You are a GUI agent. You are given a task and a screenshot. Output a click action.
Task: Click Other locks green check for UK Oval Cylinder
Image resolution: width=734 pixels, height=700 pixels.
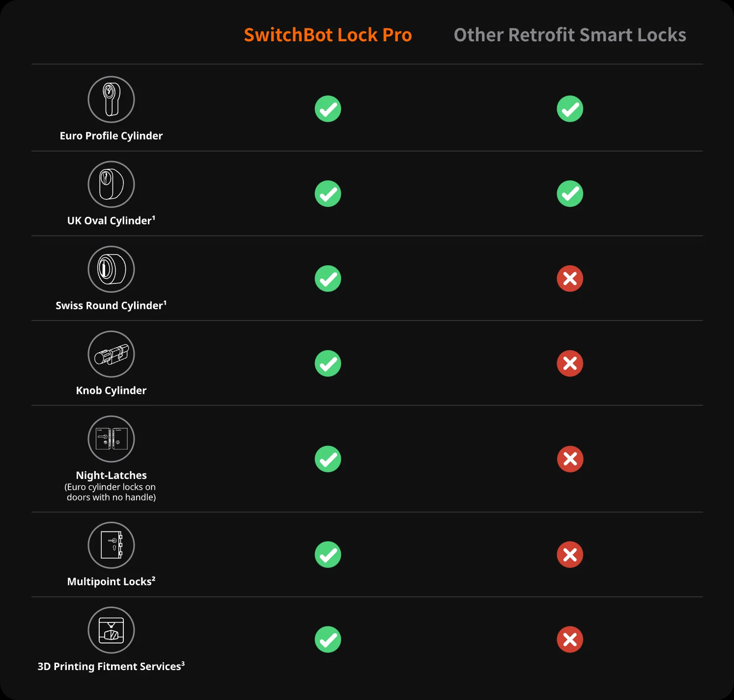(570, 194)
